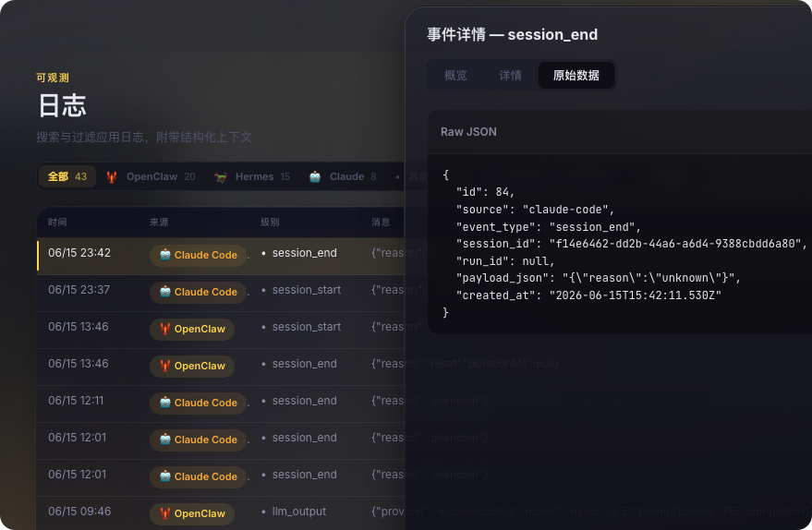Filter logs by OpenClaw 20

point(151,176)
